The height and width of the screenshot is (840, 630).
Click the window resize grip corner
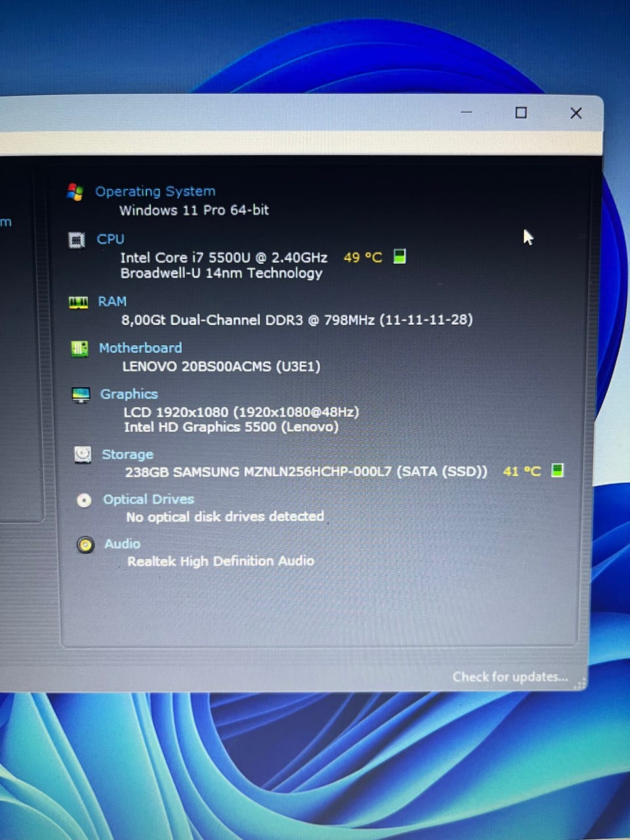click(x=579, y=684)
